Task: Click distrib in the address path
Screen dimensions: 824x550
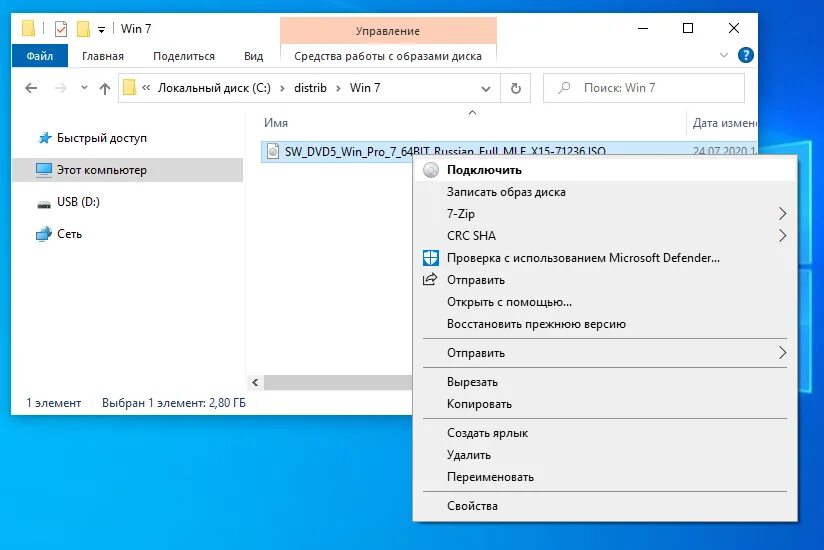Action: click(310, 88)
